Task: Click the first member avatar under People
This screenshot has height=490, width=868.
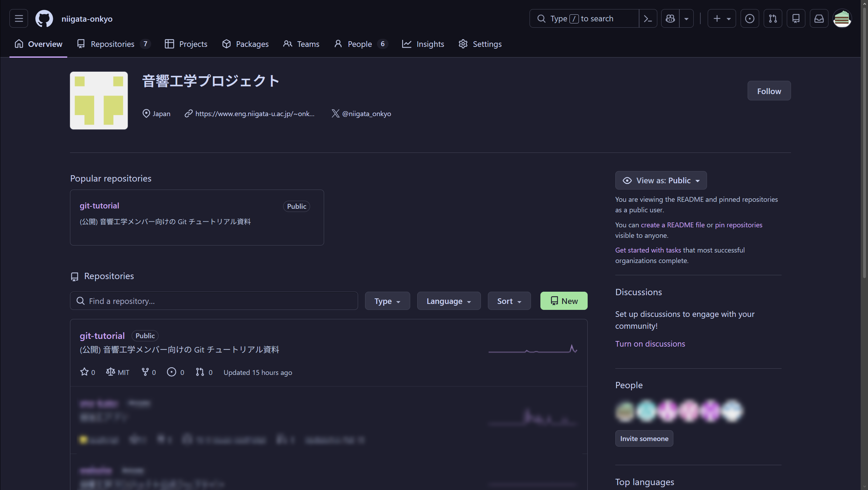Action: click(x=625, y=411)
